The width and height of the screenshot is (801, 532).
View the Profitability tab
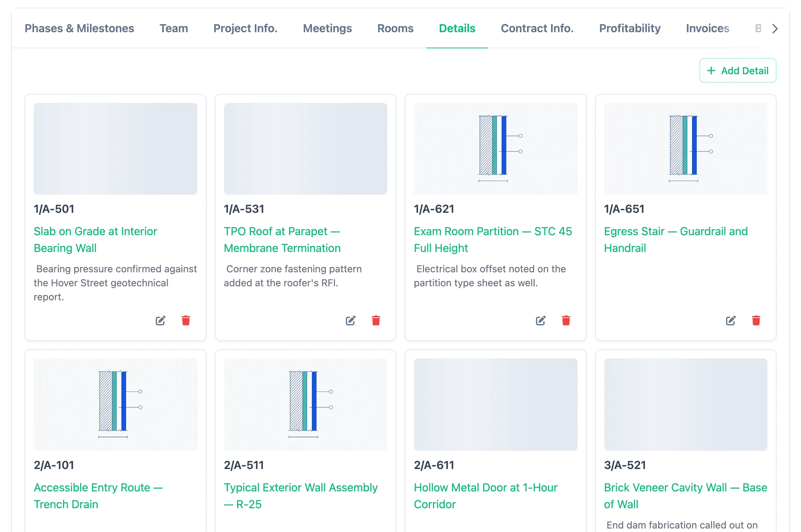pos(630,28)
